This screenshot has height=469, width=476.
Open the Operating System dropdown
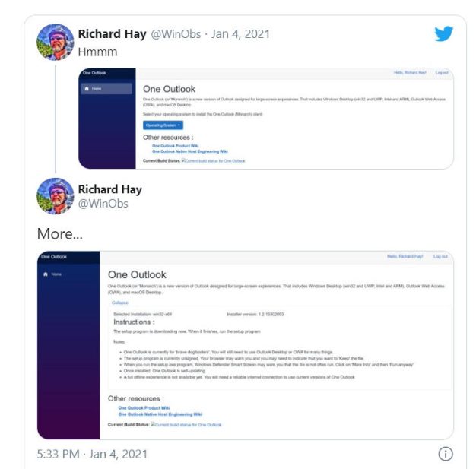coord(163,125)
